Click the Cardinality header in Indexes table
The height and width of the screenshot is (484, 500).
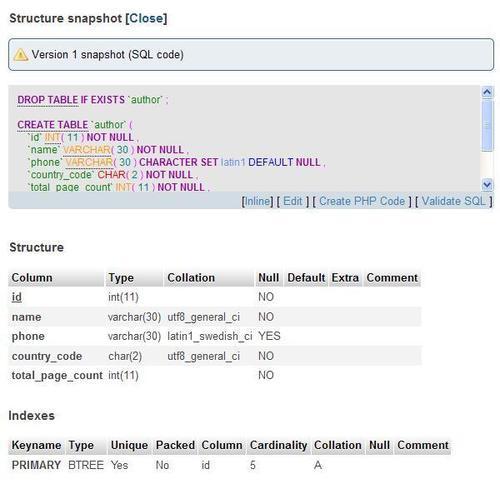point(279,445)
